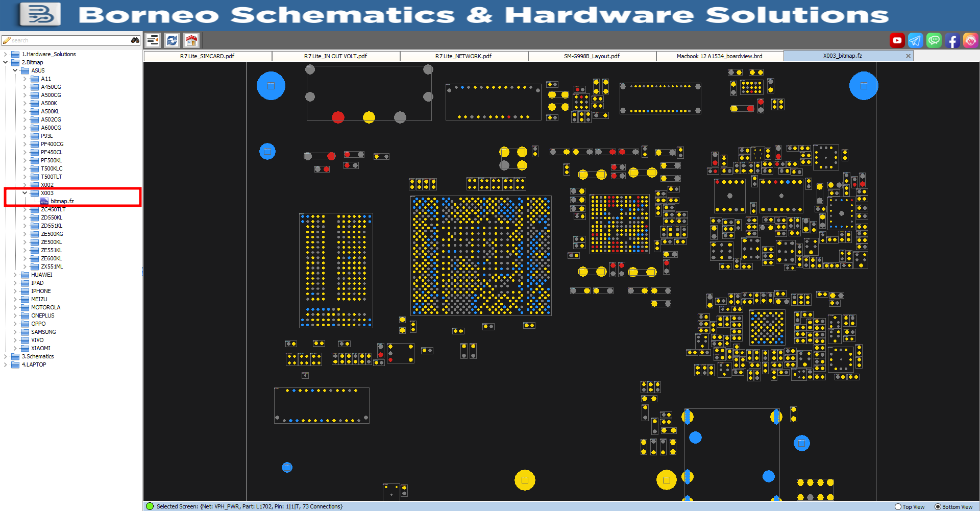Click the green chat support icon

click(934, 40)
